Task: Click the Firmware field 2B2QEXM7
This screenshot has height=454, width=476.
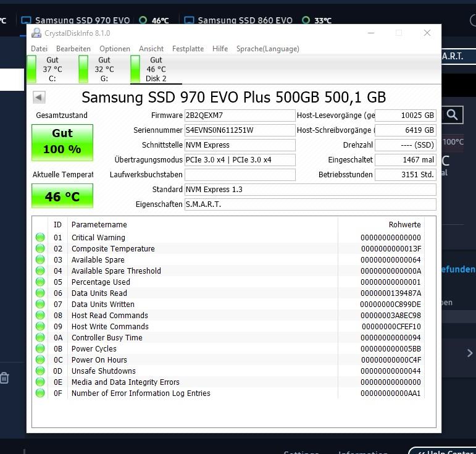Action: pyautogui.click(x=240, y=116)
